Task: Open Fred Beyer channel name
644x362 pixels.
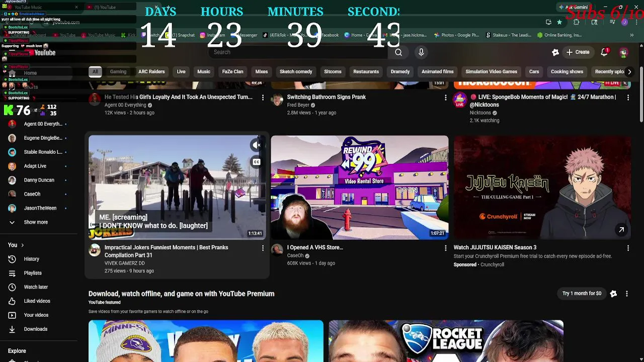Action: (298, 105)
